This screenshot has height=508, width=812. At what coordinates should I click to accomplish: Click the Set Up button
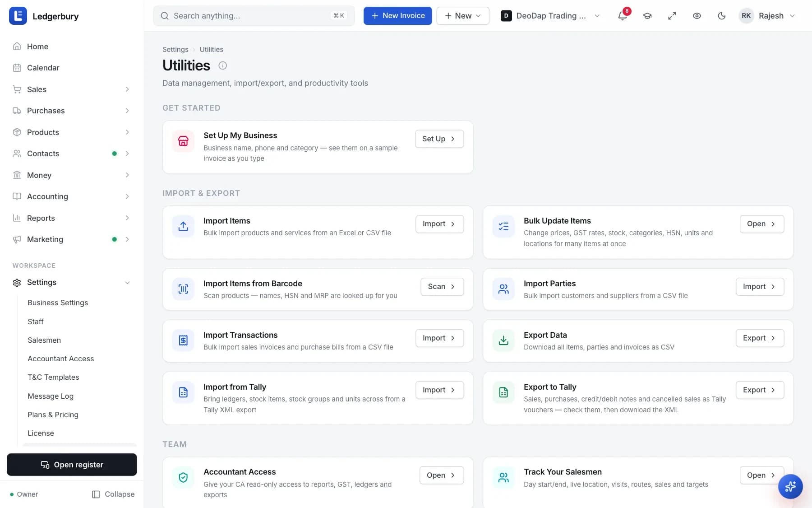pos(439,139)
